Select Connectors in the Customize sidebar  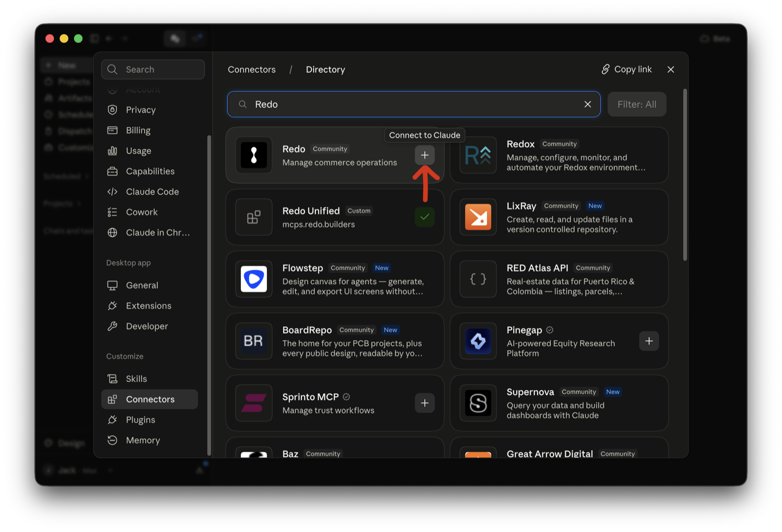click(x=150, y=400)
